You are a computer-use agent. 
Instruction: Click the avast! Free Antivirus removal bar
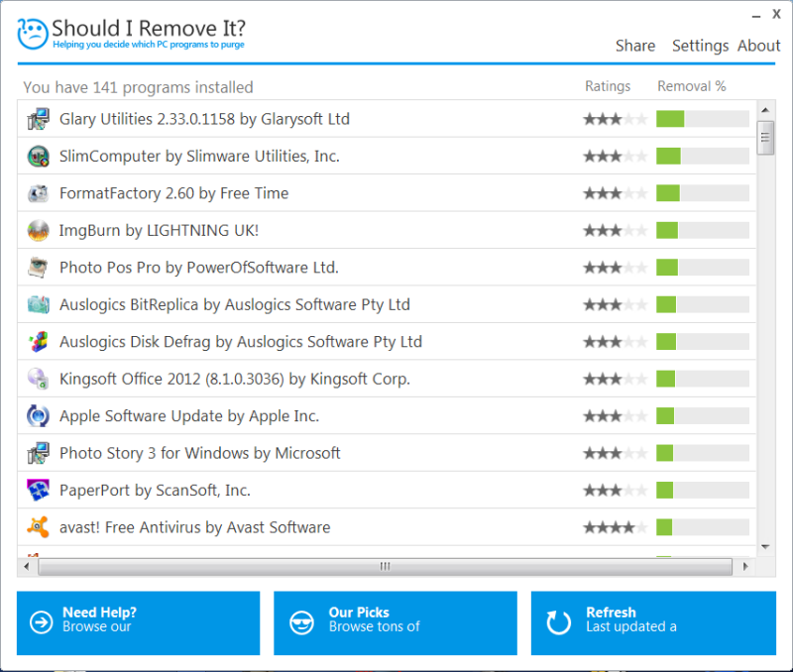(x=703, y=527)
